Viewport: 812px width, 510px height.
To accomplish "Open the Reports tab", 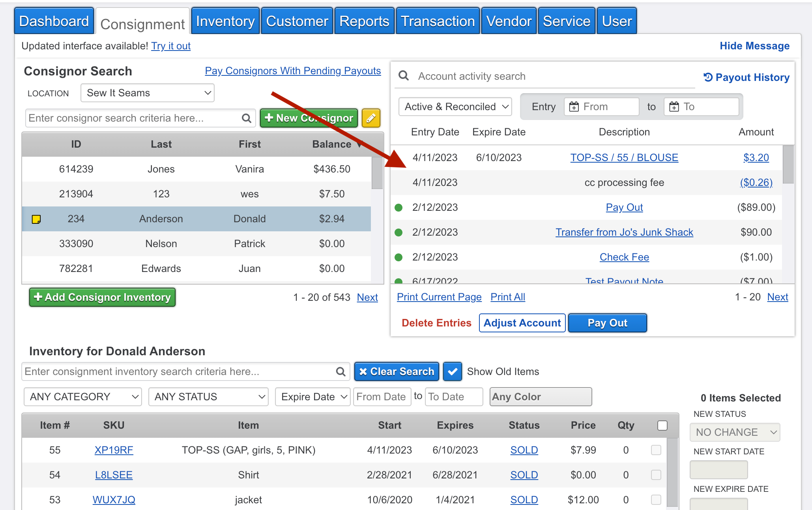I will pyautogui.click(x=364, y=21).
